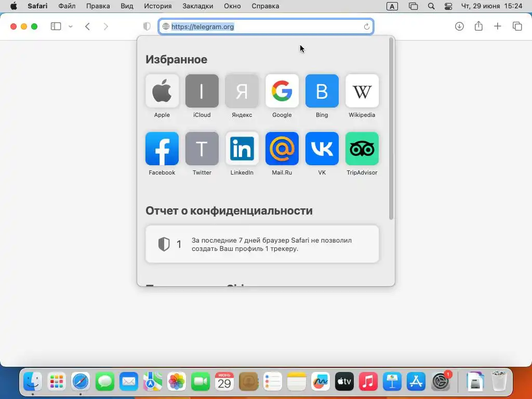Open FaceTime from the Dock
Viewport: 532px width, 399px height.
[201, 382]
